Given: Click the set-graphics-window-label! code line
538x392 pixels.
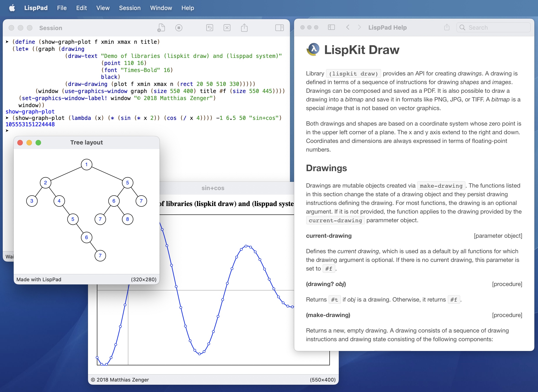Looking at the screenshot, I should tap(117, 98).
